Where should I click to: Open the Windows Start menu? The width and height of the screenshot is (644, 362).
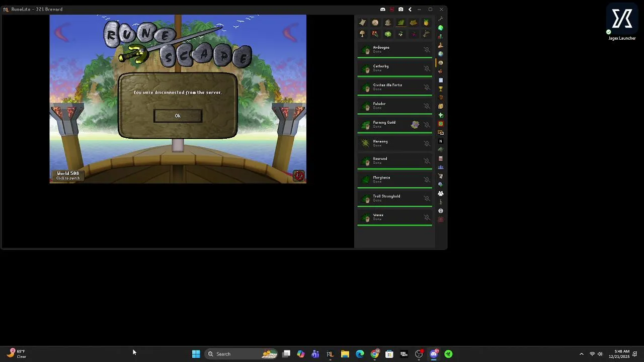click(x=196, y=354)
